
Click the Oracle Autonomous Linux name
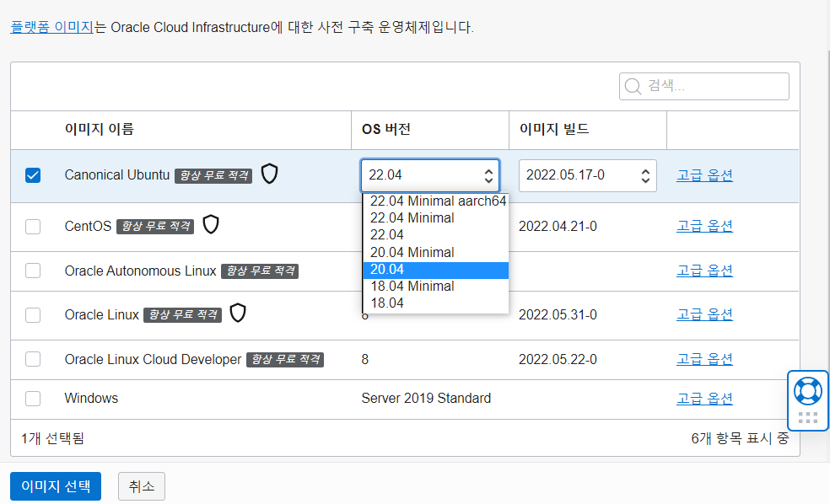click(140, 271)
